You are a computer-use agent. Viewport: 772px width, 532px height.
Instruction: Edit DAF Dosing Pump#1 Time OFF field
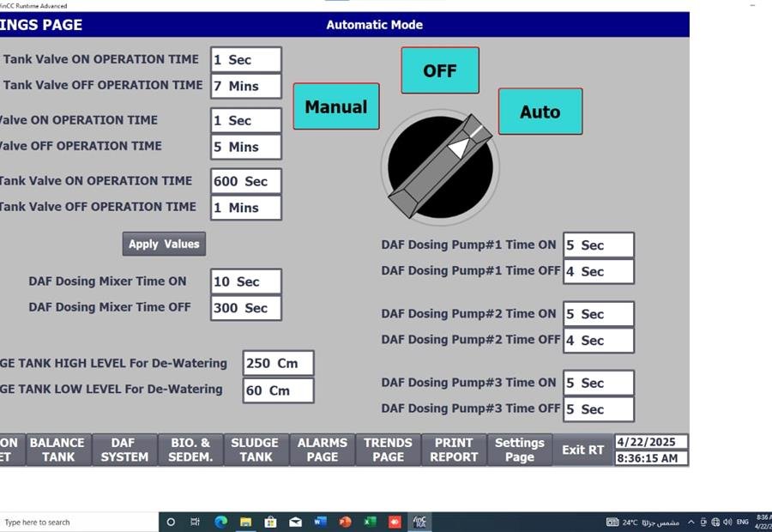click(599, 271)
